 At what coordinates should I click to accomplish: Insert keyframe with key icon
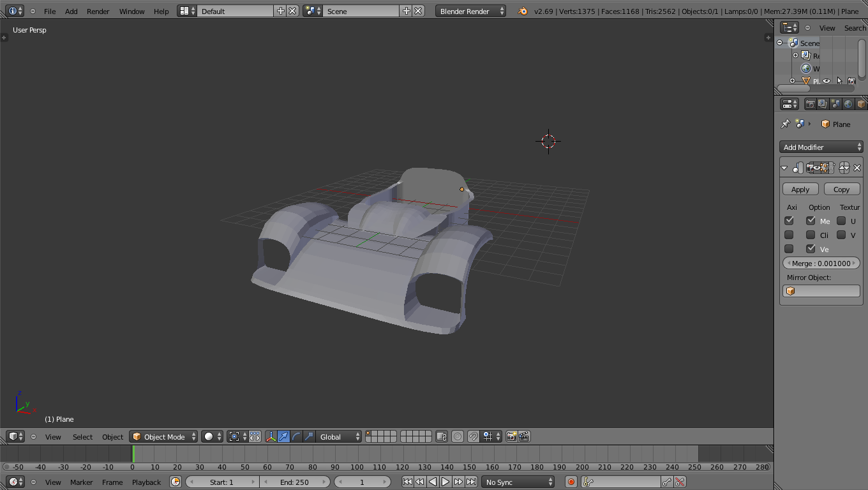[667, 482]
